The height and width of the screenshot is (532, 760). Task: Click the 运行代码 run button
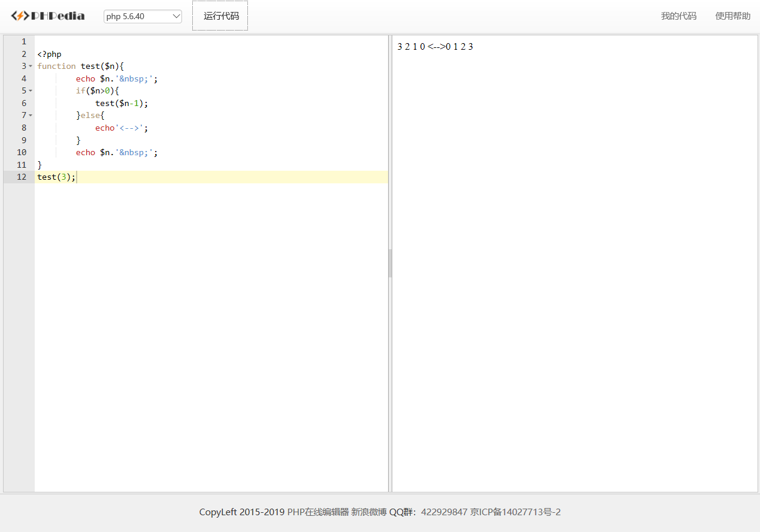tap(220, 16)
